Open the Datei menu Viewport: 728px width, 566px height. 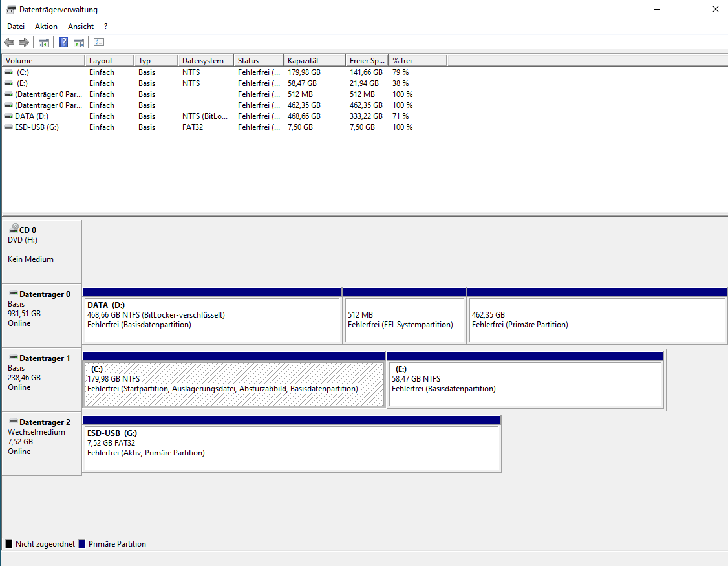(x=16, y=27)
